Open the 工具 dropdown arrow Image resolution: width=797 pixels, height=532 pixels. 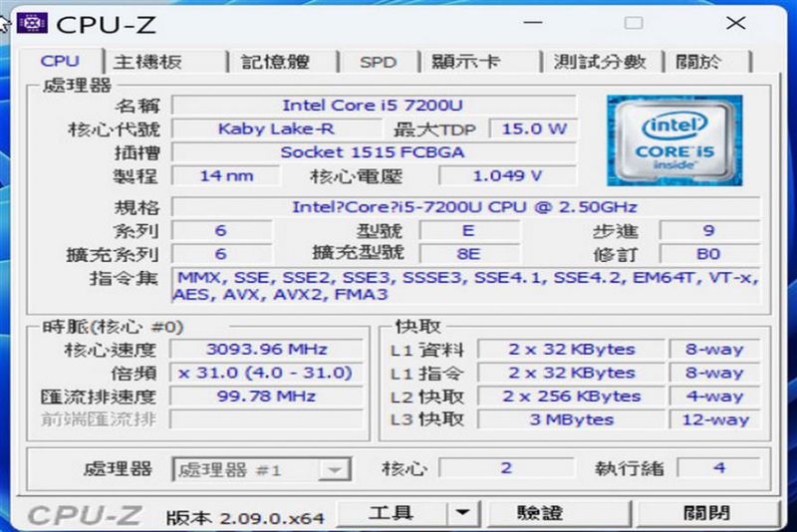pos(463,513)
